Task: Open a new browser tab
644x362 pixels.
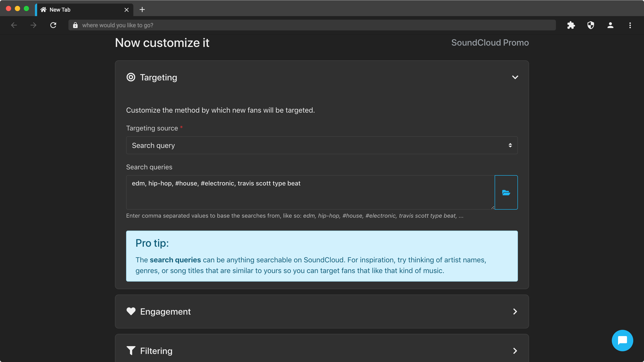Action: (142, 10)
